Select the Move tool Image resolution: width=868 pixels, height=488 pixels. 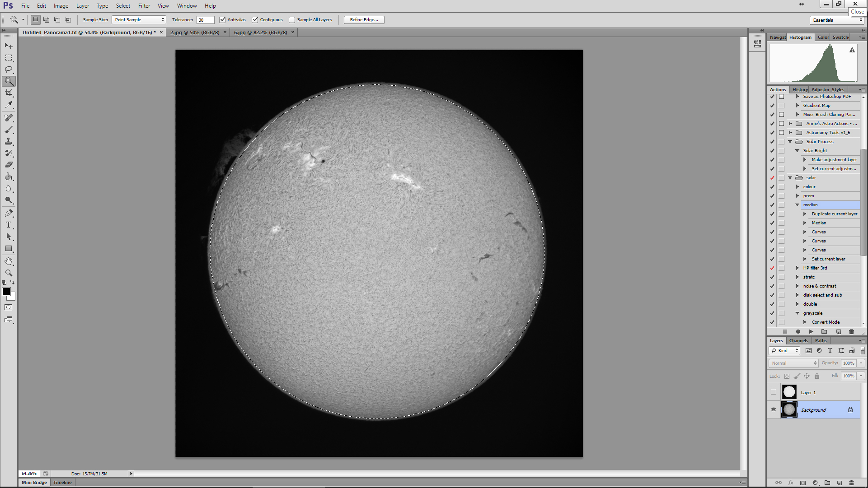click(x=9, y=46)
